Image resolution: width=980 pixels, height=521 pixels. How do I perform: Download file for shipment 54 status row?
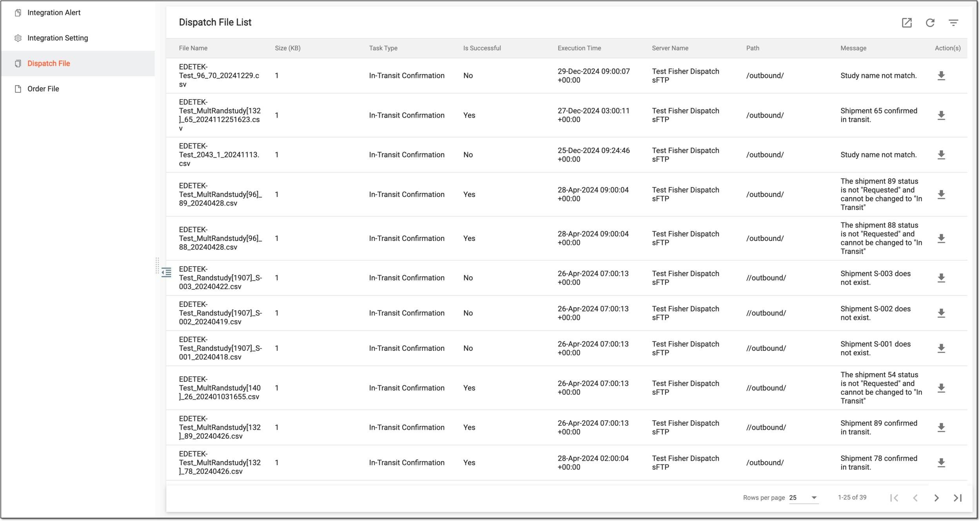pyautogui.click(x=941, y=388)
